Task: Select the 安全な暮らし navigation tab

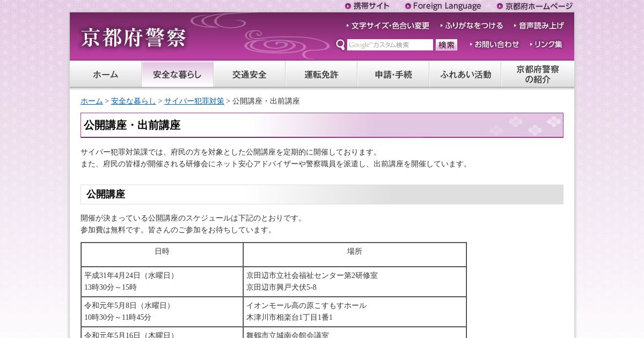Action: click(x=178, y=74)
